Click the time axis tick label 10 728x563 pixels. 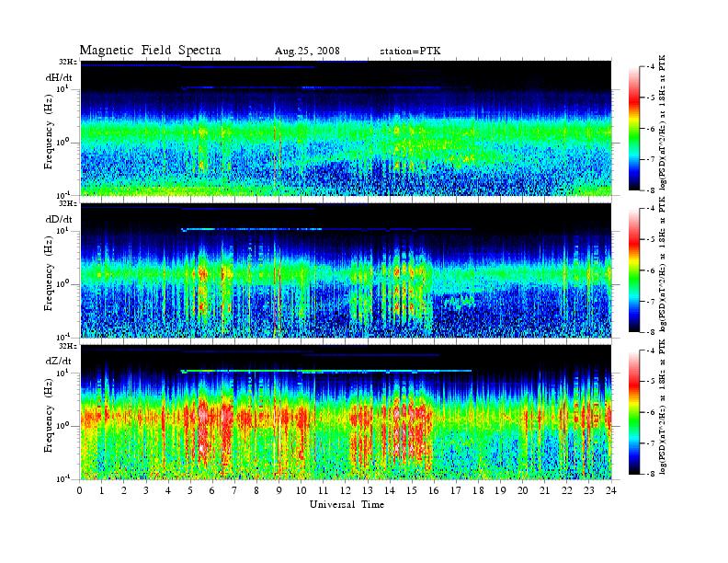(x=301, y=490)
